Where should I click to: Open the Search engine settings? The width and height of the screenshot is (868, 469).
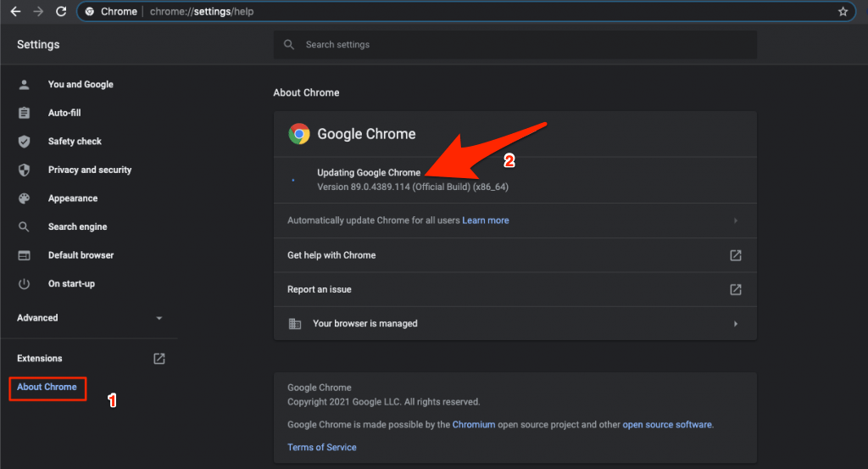tap(77, 227)
